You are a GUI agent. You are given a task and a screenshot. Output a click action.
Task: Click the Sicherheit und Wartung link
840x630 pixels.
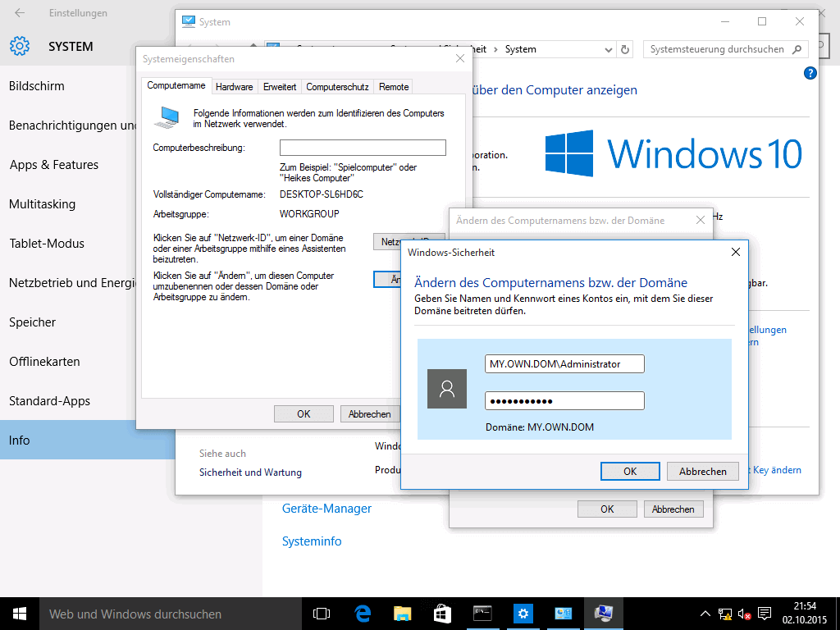tap(250, 472)
